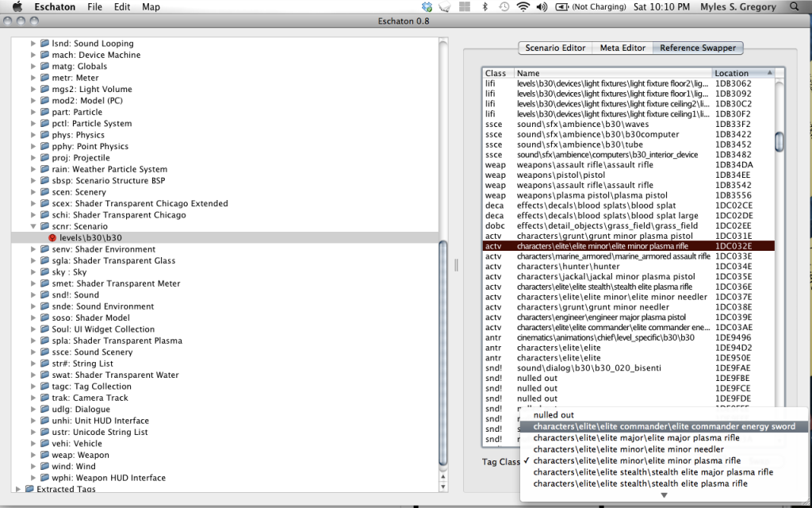The image size is (812, 508).
Task: Expand the vehi: Vehicle node
Action: pyautogui.click(x=33, y=444)
